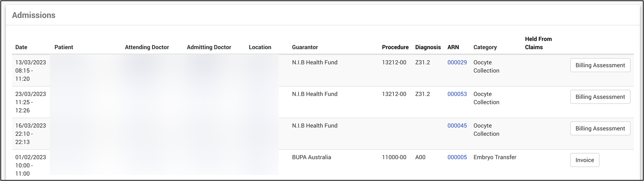Click the Procedure column header
Screen dimensions: 644x181
[395, 47]
